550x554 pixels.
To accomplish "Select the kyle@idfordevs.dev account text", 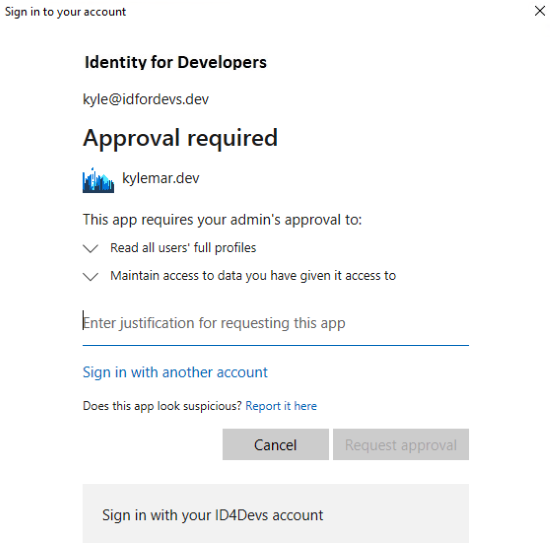I will point(146,99).
